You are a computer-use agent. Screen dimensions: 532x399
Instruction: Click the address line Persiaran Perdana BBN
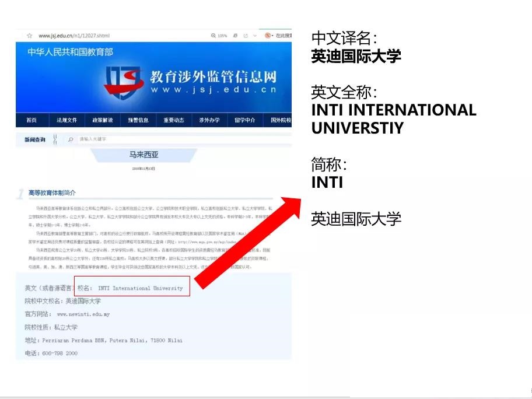click(103, 340)
